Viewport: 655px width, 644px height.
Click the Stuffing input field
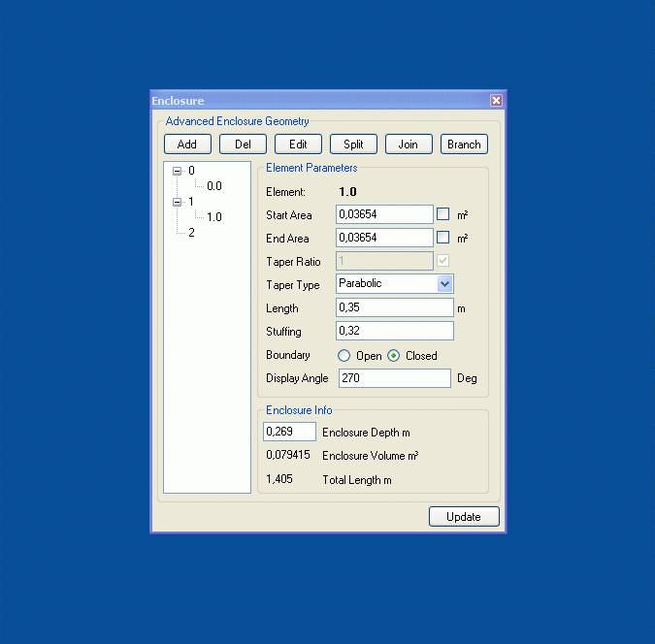[395, 331]
